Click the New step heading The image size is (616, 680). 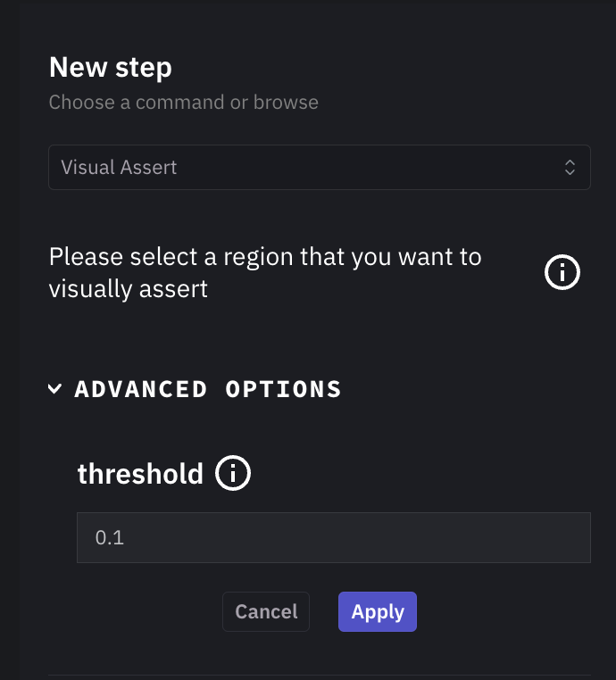pyautogui.click(x=111, y=67)
